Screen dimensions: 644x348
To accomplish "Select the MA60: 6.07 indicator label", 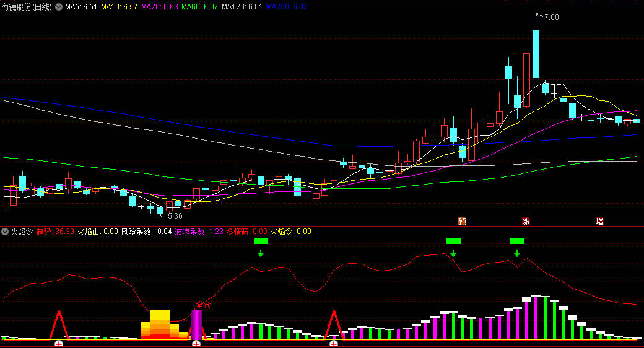I will click(x=199, y=7).
